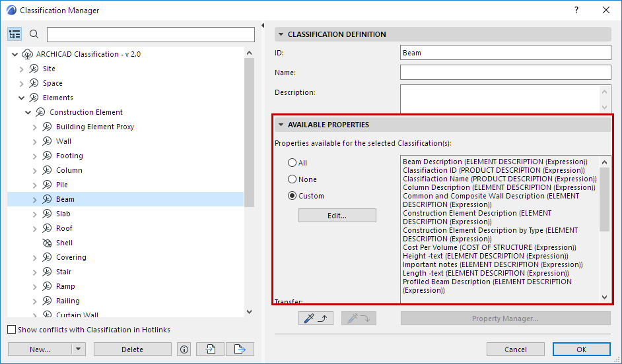
Task: Click the New... button
Action: (40, 349)
